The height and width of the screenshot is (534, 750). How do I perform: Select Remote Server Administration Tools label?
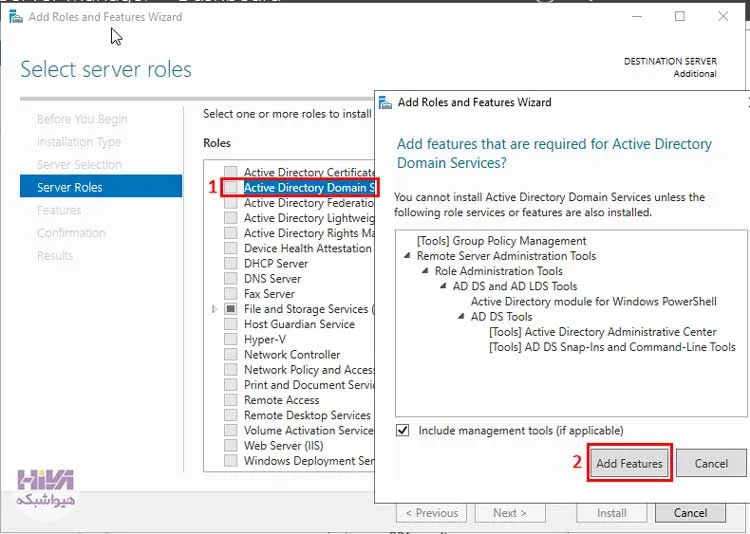point(507,256)
